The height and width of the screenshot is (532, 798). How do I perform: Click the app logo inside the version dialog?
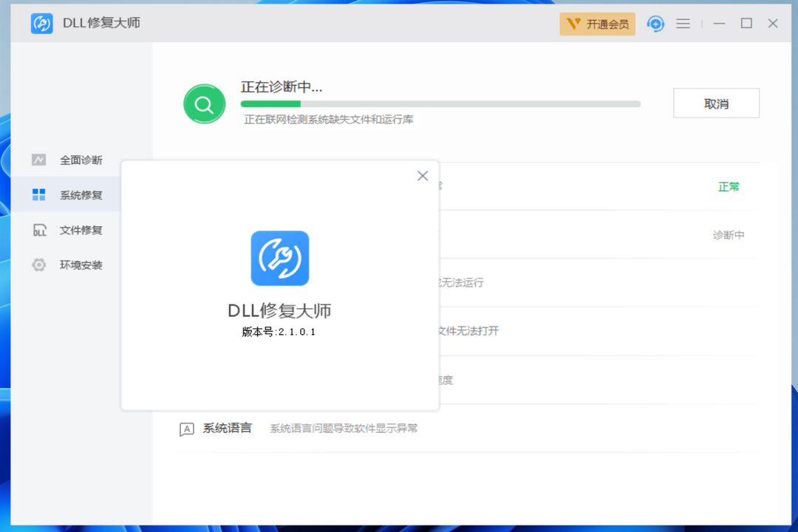click(280, 259)
